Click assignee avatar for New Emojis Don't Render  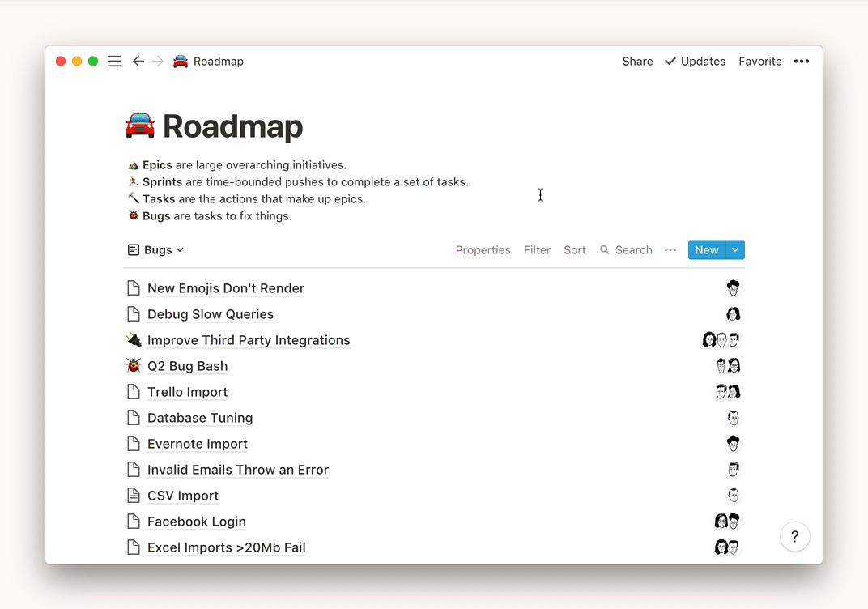(733, 288)
